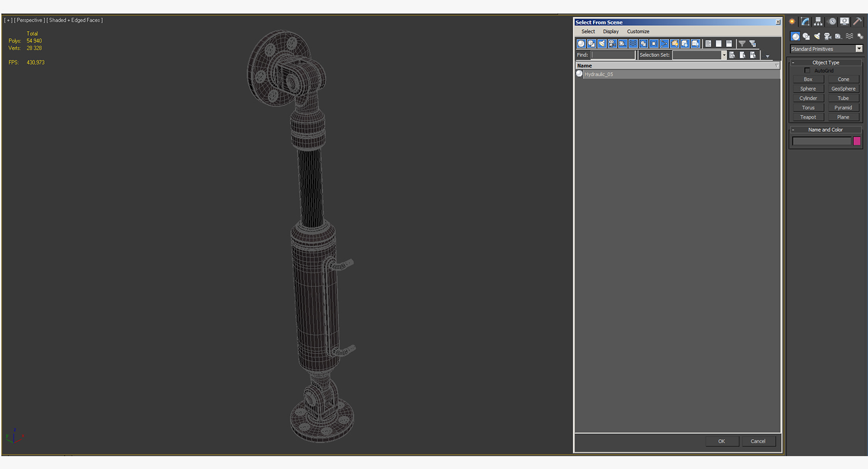
Task: Select Shapes category in Create panel
Action: pos(806,36)
